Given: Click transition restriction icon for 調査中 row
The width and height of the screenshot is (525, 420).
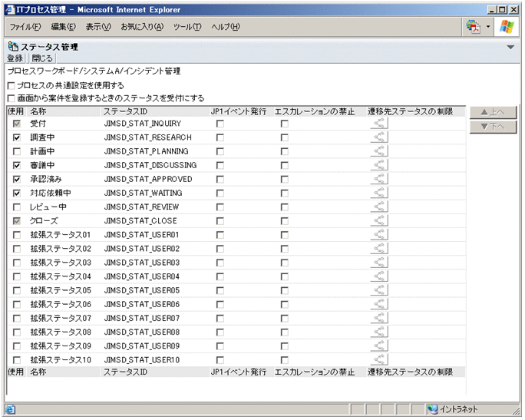Looking at the screenshot, I should [379, 137].
